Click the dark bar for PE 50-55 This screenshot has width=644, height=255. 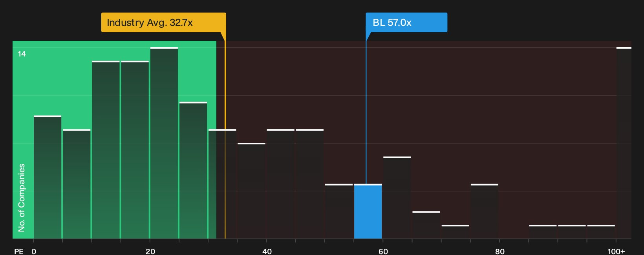click(339, 211)
